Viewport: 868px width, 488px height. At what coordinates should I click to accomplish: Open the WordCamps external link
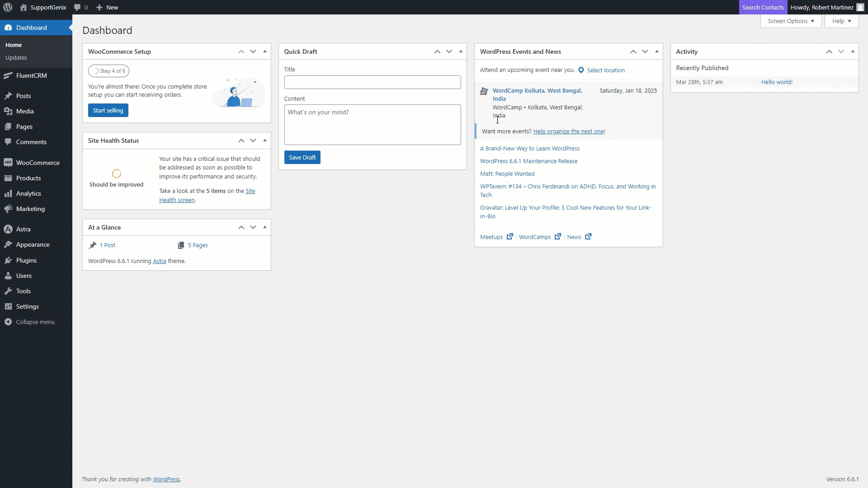tap(540, 237)
